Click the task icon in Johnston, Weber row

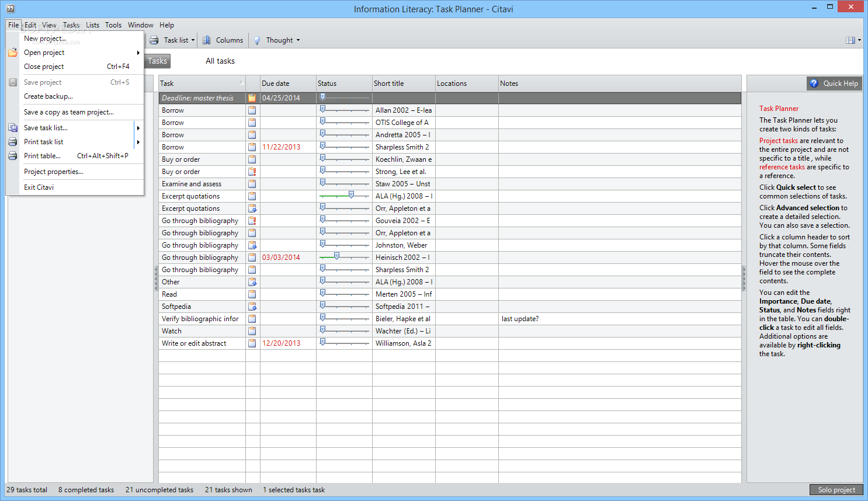coord(252,245)
